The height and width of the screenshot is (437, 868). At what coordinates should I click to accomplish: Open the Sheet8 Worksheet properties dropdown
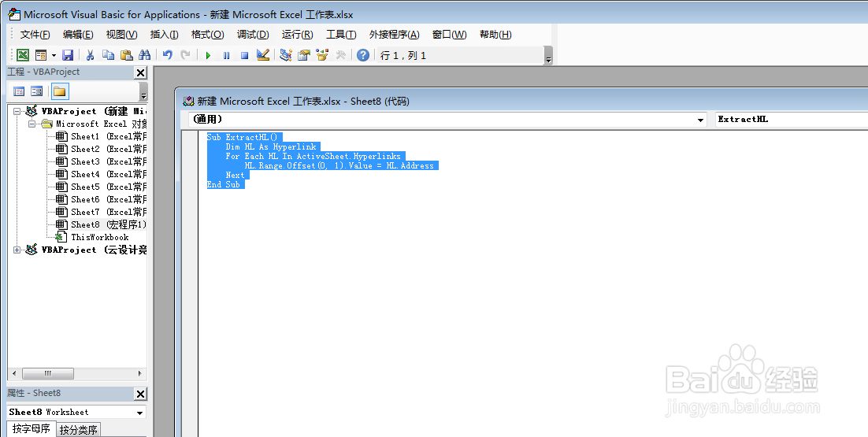click(140, 413)
